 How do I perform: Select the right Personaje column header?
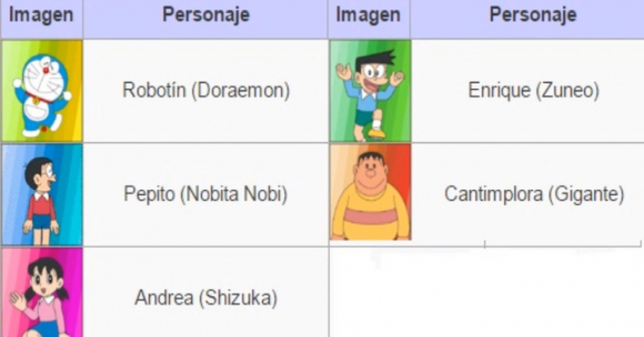(x=533, y=15)
